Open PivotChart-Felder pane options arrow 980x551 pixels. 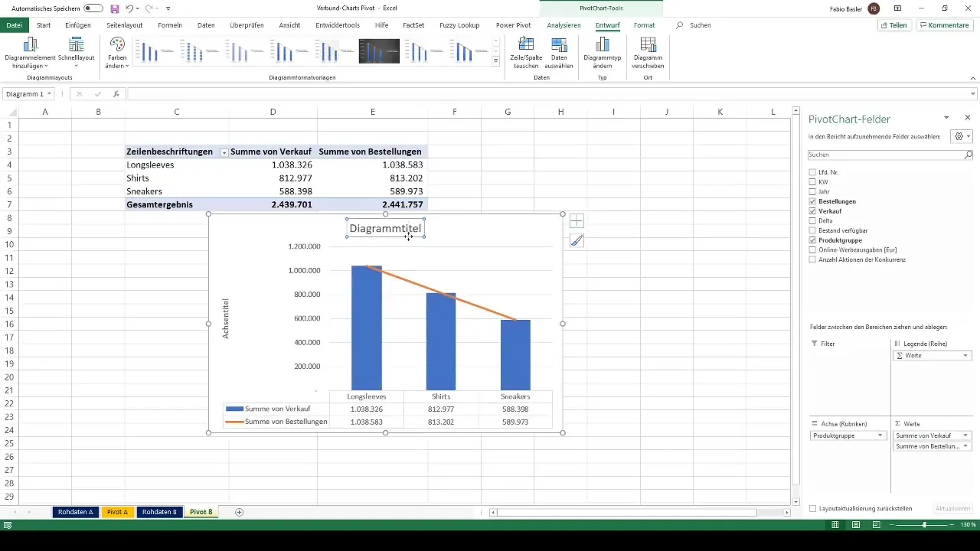[946, 118]
